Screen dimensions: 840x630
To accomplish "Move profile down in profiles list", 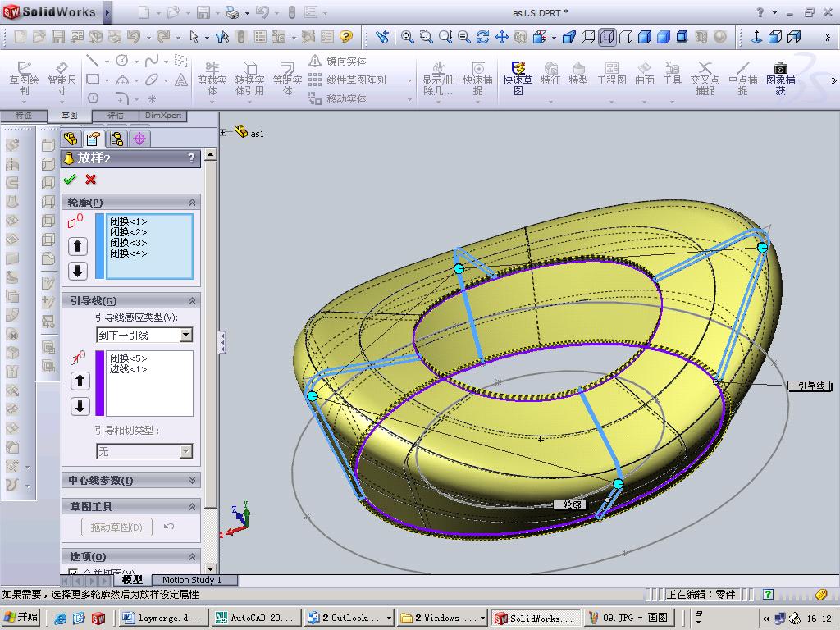I will (x=78, y=271).
